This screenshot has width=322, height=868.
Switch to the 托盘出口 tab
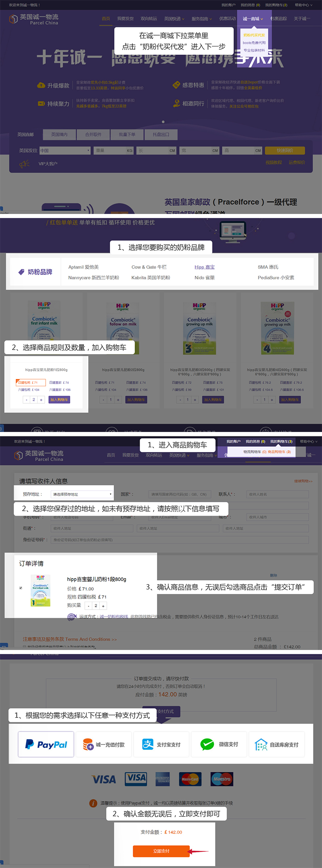pyautogui.click(x=161, y=134)
